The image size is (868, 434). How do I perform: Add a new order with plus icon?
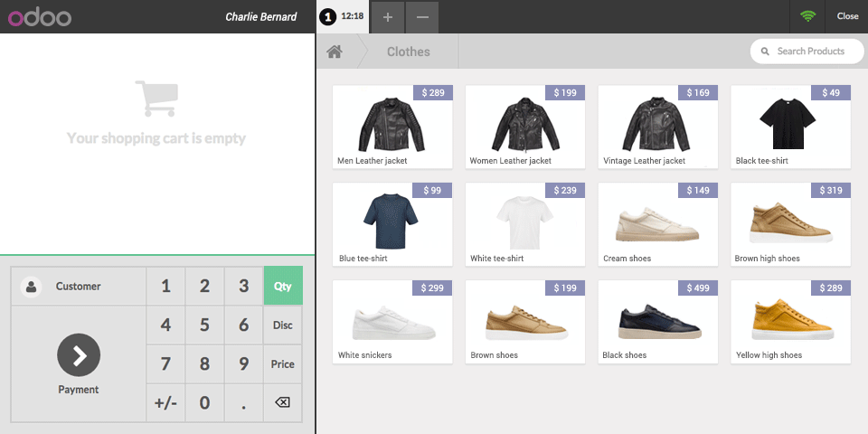[388, 17]
